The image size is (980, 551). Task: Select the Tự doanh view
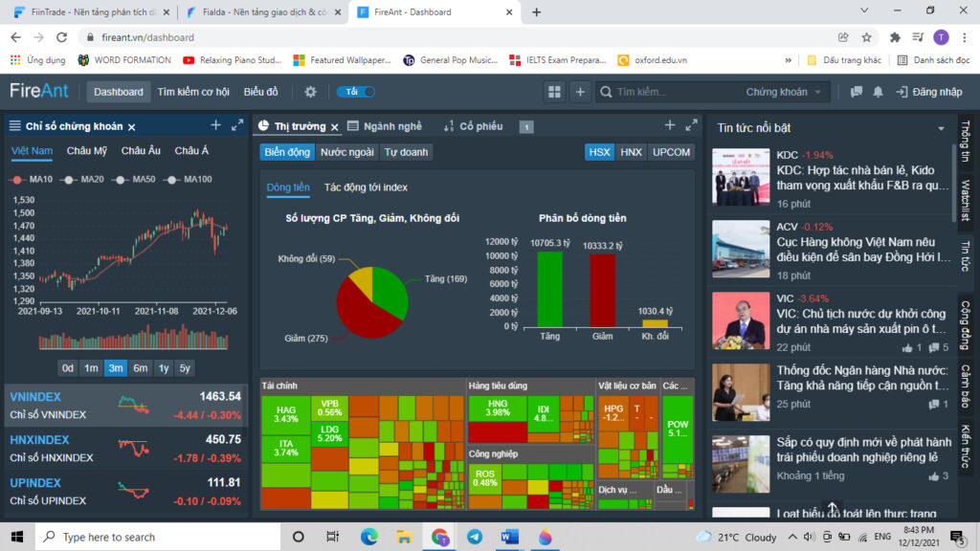click(406, 152)
